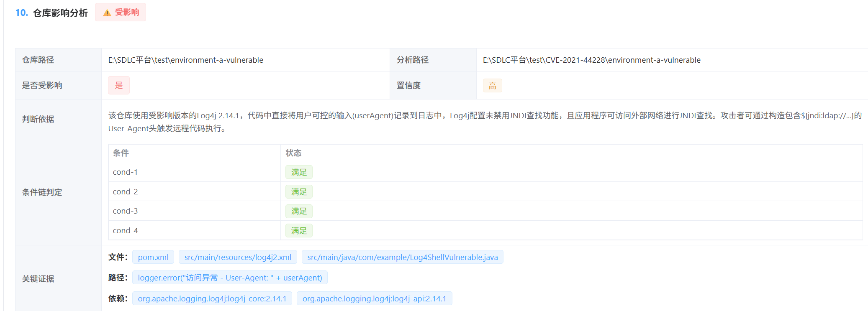Click the warning triangle icon beside 受影响
This screenshot has width=868, height=311.
point(107,13)
